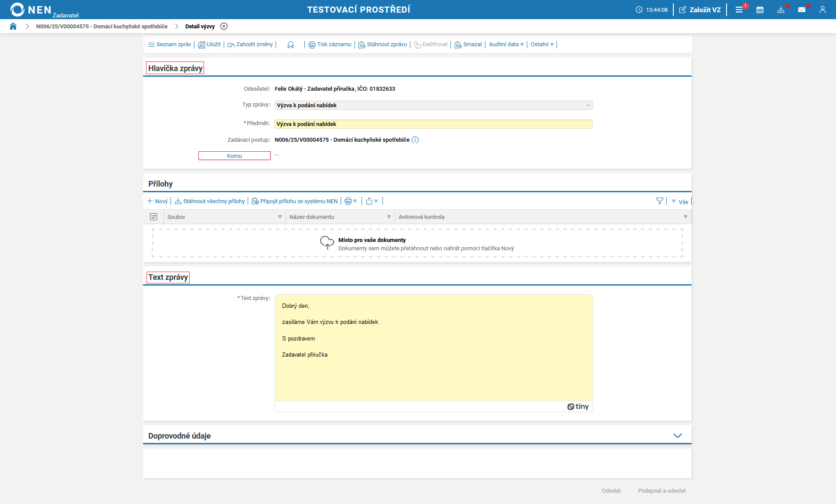Click the info icon next to Zadávací postup
Viewport: 836px width, 504px height.
click(415, 140)
